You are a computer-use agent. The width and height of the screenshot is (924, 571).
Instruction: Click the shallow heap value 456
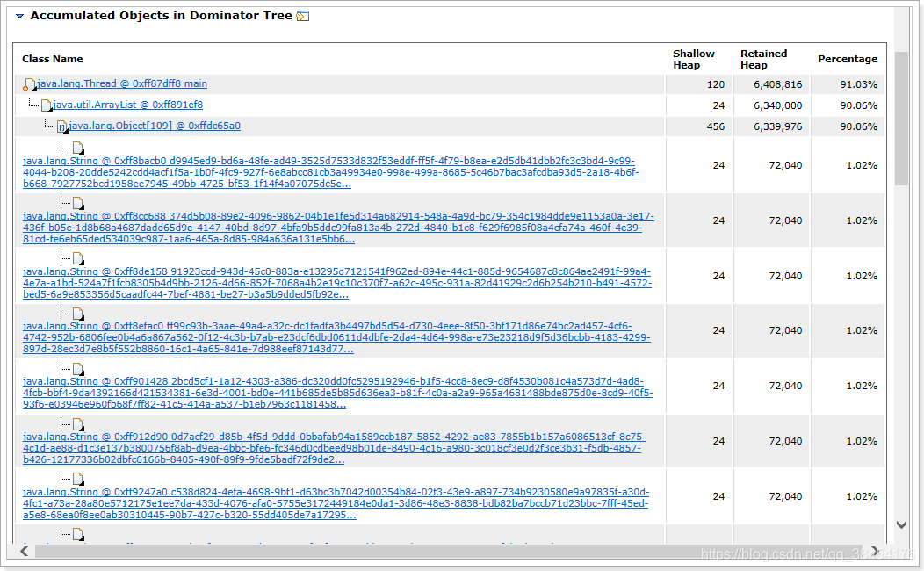click(x=715, y=126)
